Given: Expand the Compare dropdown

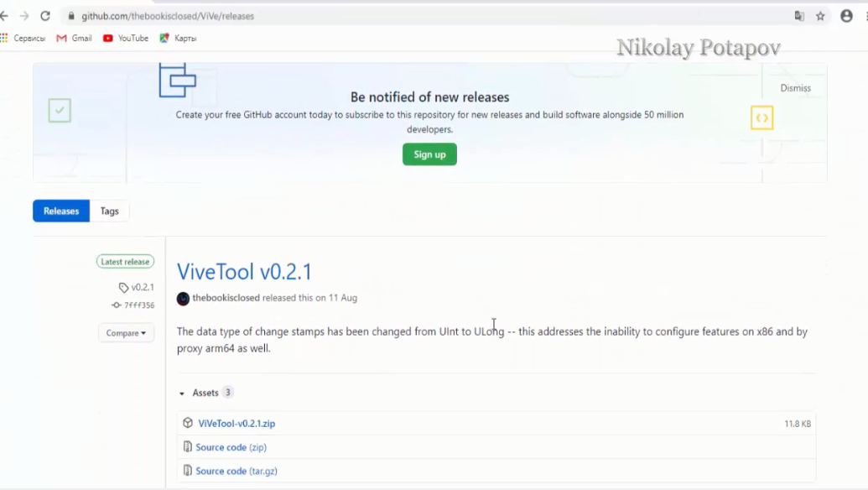Looking at the screenshot, I should [126, 333].
